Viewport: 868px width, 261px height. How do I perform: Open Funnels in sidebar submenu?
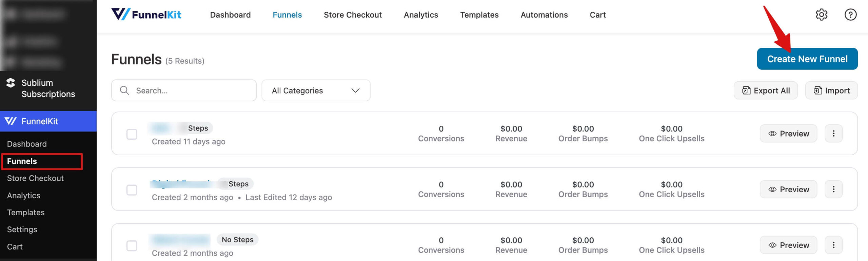point(22,161)
